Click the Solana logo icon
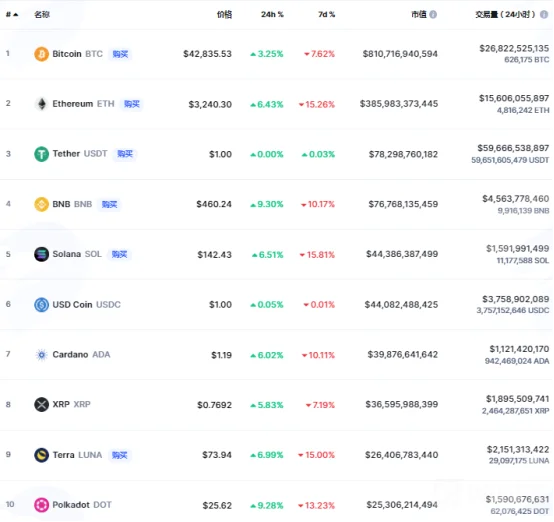 pos(41,254)
